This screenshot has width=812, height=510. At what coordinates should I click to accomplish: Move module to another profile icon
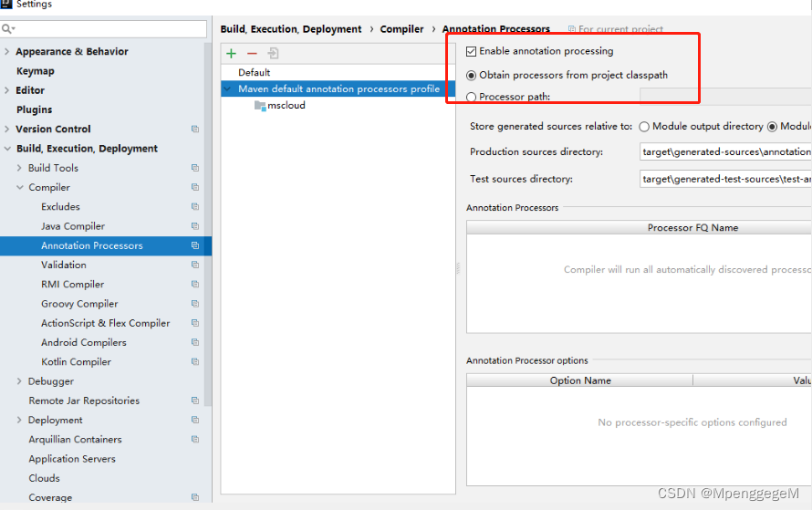(x=273, y=53)
